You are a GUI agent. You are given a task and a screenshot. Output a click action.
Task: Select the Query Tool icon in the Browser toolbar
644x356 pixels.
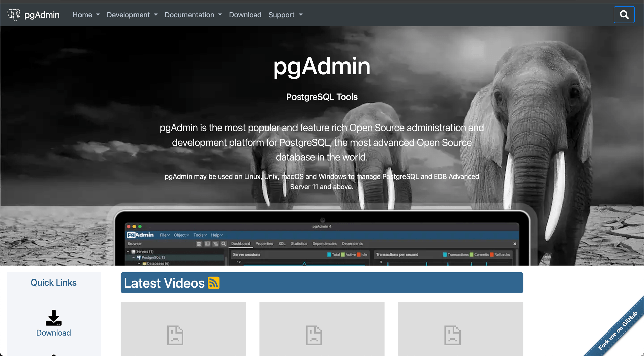[199, 244]
